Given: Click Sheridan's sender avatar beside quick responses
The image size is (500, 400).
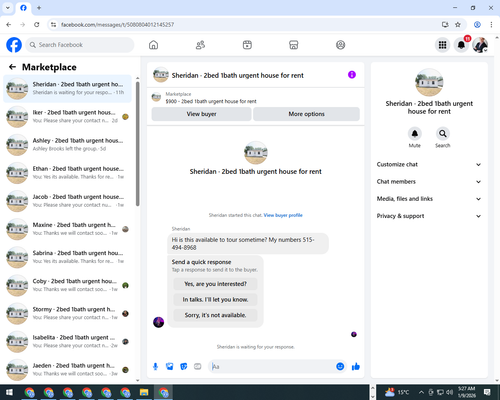Looking at the screenshot, I should [158, 322].
